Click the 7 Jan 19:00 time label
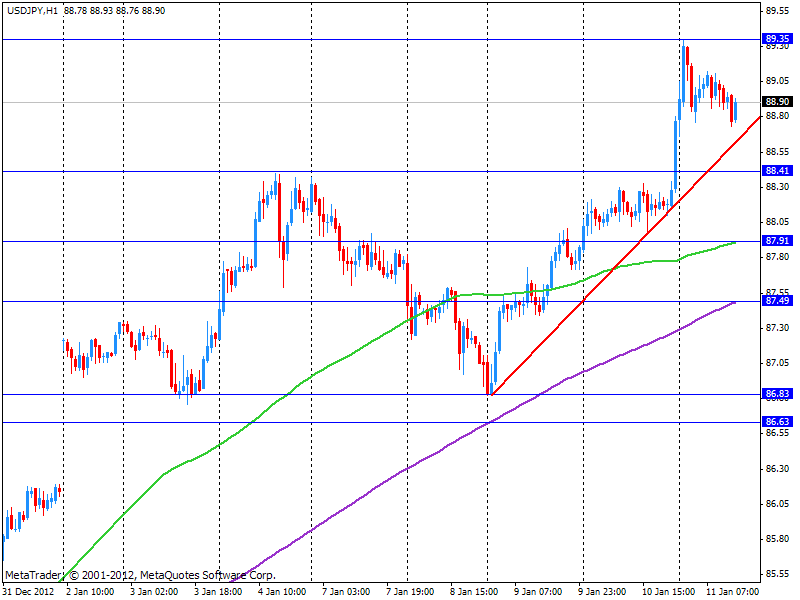Viewport: 800px width, 600px height. click(x=410, y=592)
